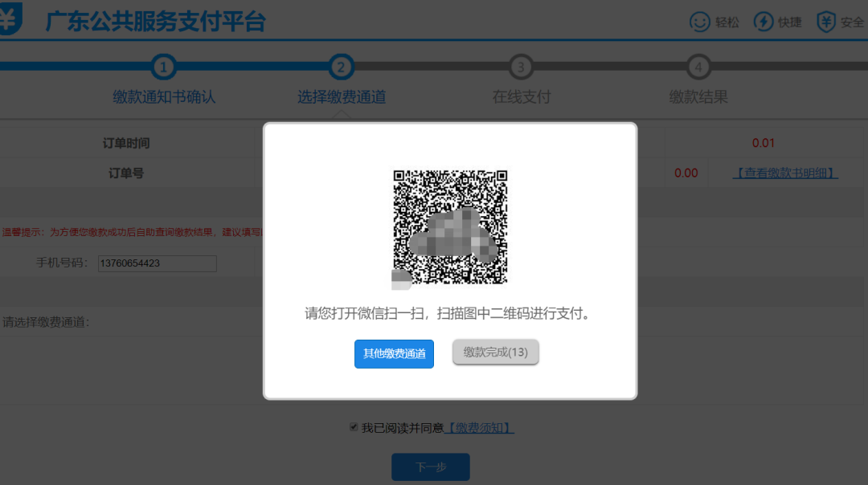This screenshot has height=485, width=868.
Task: Click the ¥ platform logo icon
Action: click(10, 18)
